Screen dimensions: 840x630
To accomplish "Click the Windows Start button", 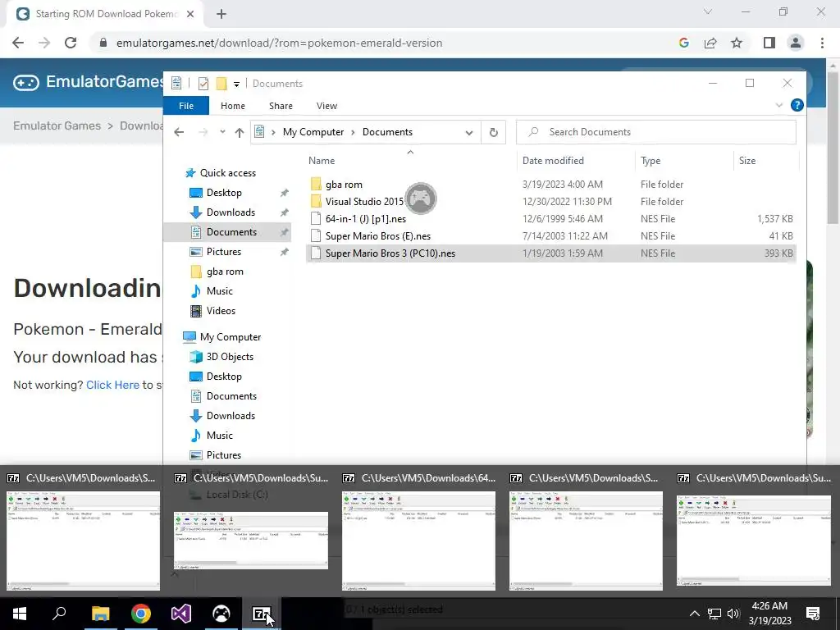I will 20,614.
